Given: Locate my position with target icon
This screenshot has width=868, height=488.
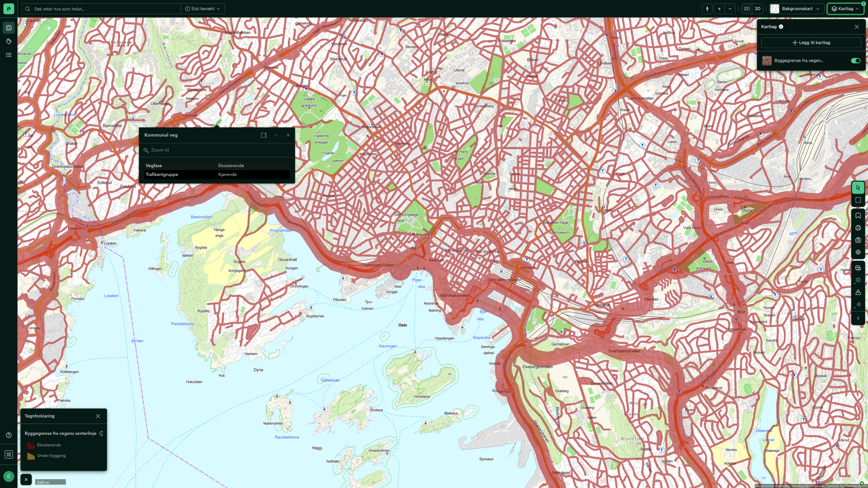Looking at the screenshot, I should click(x=858, y=252).
